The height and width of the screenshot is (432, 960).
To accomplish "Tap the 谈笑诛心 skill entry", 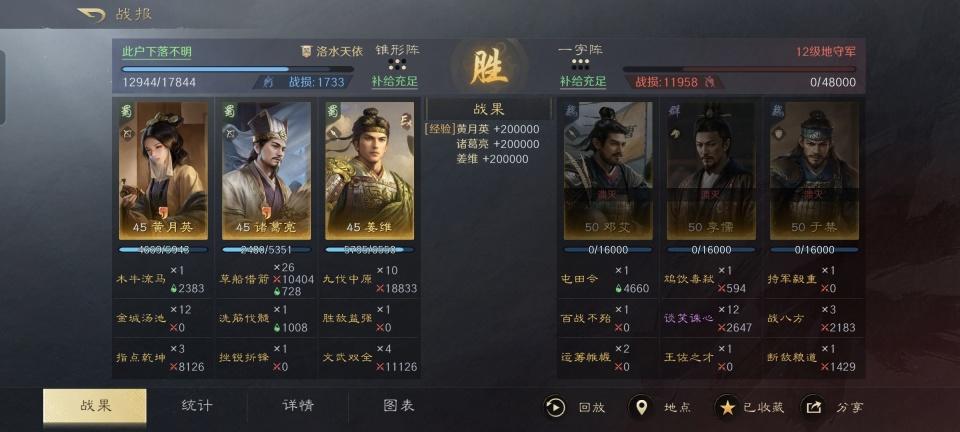I will pos(689,319).
